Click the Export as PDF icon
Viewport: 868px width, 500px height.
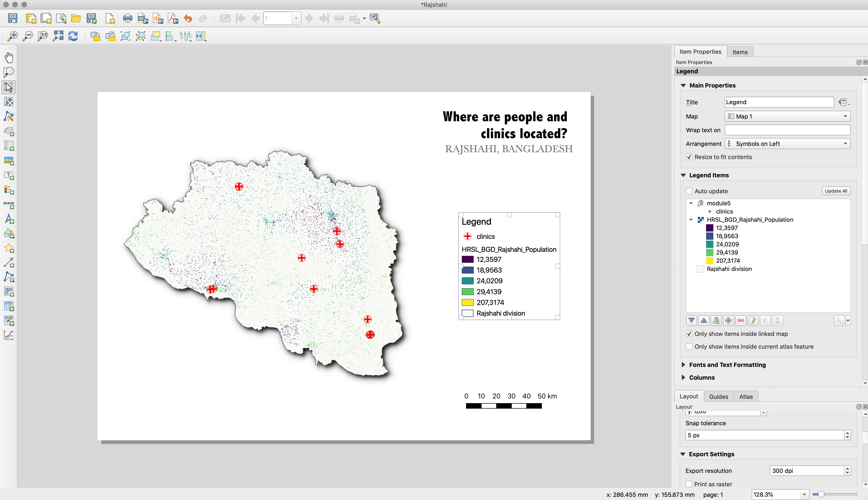173,18
